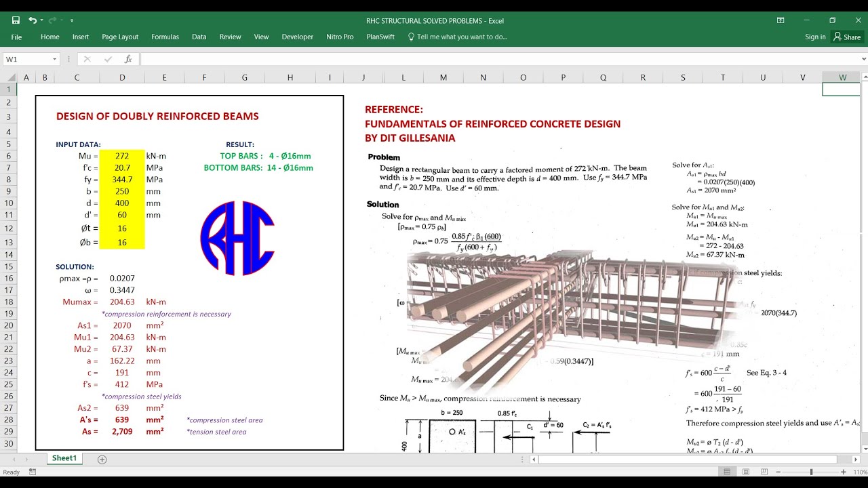This screenshot has height=488, width=868.
Task: Add a new sheet with plus button
Action: tap(102, 460)
